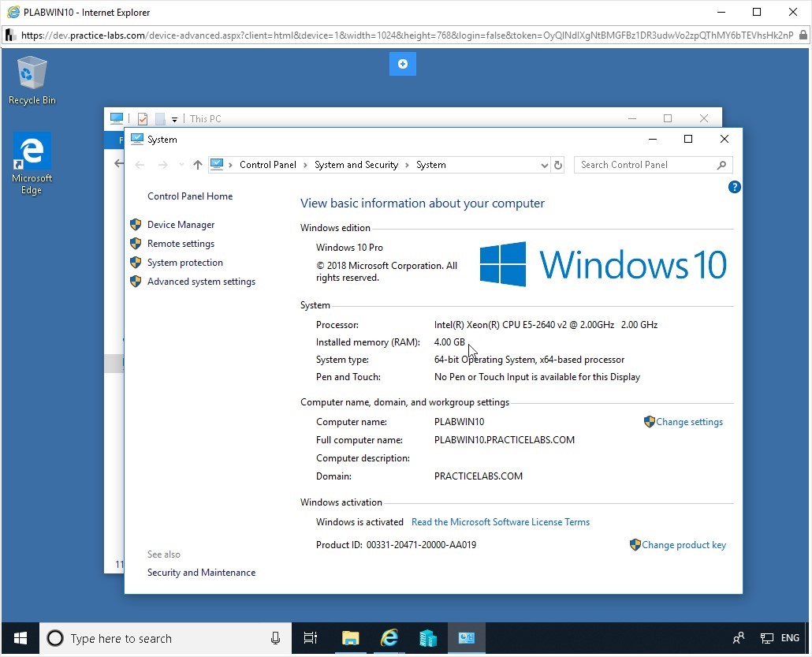Image resolution: width=812 pixels, height=657 pixels.
Task: Click the help question mark icon
Action: point(734,187)
